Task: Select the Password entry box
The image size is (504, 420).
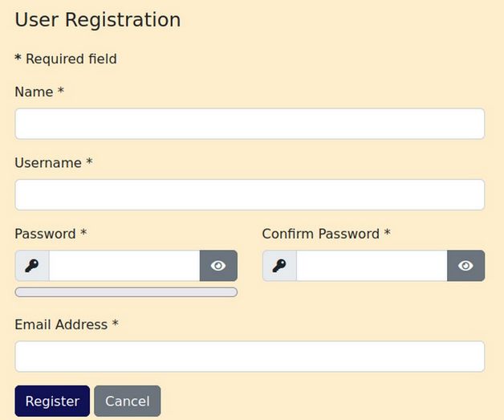Action: coord(124,266)
